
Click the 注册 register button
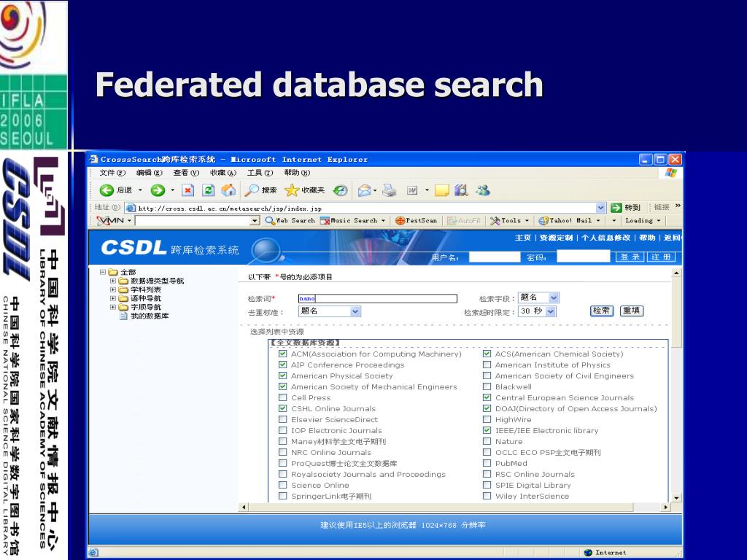[x=661, y=257]
